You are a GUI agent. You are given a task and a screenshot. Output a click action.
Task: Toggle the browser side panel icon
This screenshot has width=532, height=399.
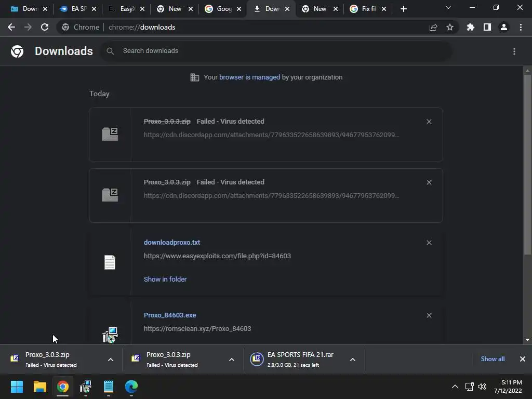[x=487, y=27]
